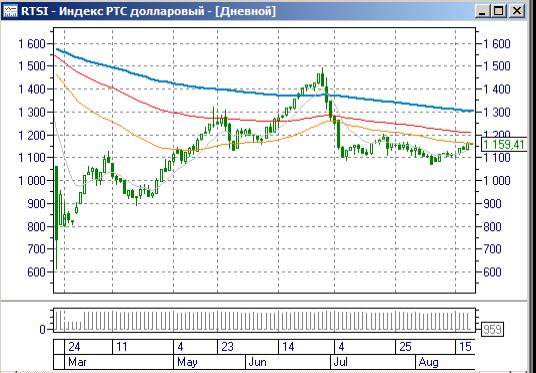This screenshot has width=536, height=373.
Task: Select the current price label 1 159,41
Action: tap(504, 145)
